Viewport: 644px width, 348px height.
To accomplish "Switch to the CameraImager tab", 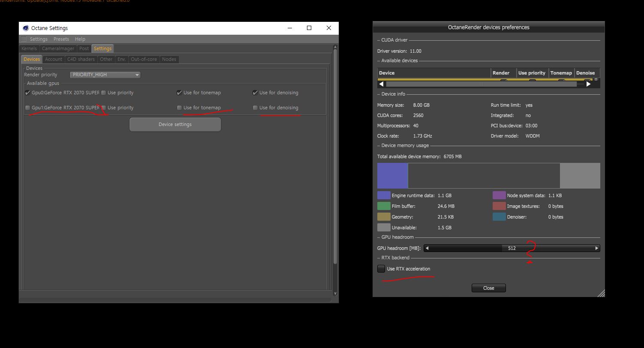I will click(x=58, y=48).
